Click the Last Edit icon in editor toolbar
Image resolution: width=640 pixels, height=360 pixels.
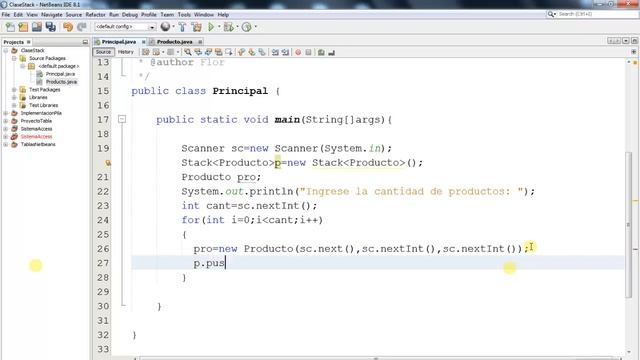coord(145,52)
